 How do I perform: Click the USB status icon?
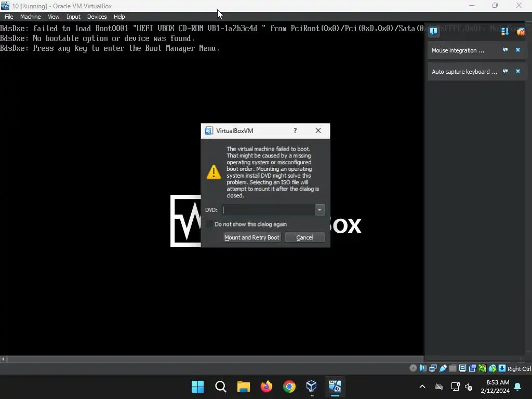pyautogui.click(x=443, y=368)
